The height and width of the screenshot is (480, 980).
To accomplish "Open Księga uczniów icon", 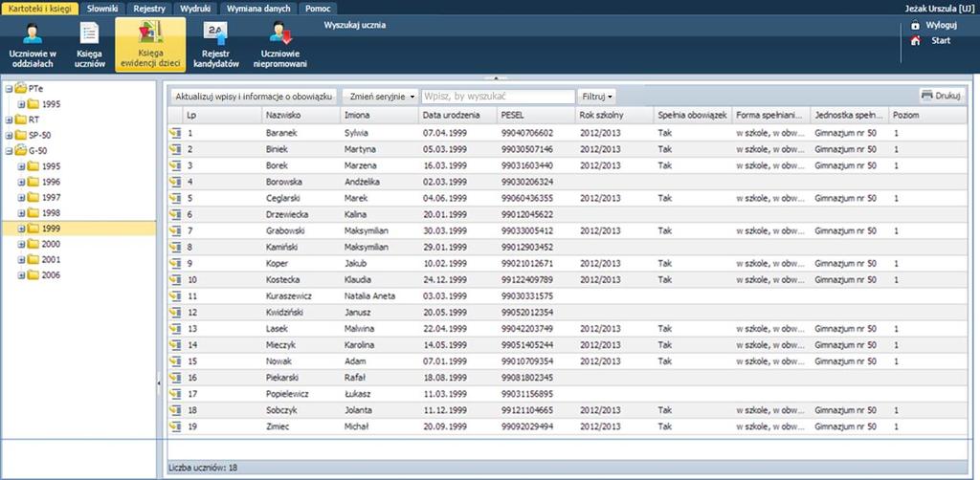I will pyautogui.click(x=90, y=45).
